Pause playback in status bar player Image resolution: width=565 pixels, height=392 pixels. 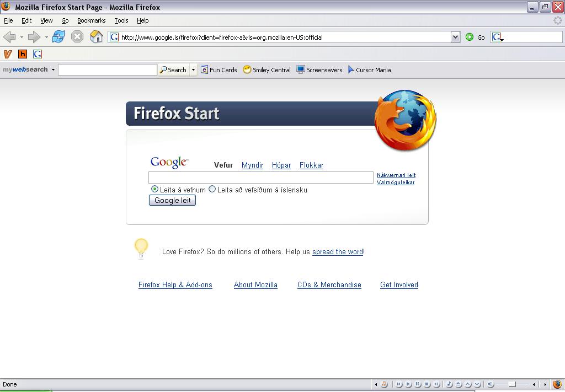tap(418, 384)
